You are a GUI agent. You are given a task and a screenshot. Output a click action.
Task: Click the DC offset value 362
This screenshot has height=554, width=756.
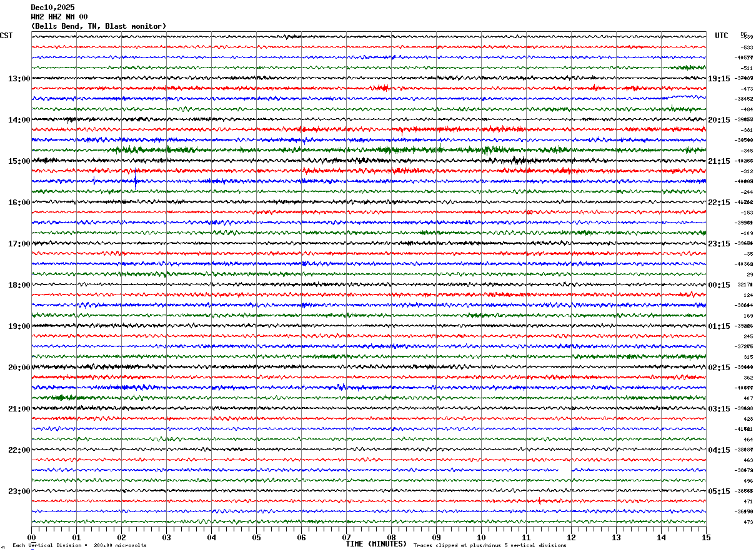point(748,378)
